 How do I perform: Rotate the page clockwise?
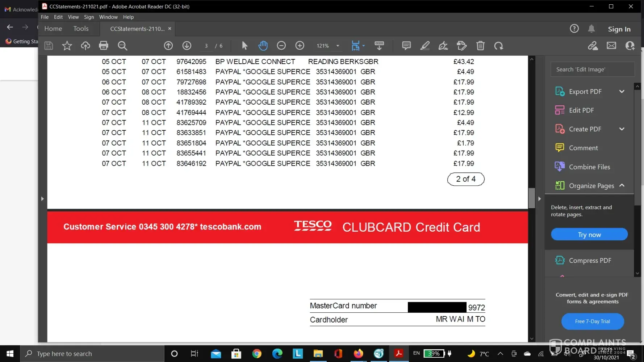(x=499, y=46)
